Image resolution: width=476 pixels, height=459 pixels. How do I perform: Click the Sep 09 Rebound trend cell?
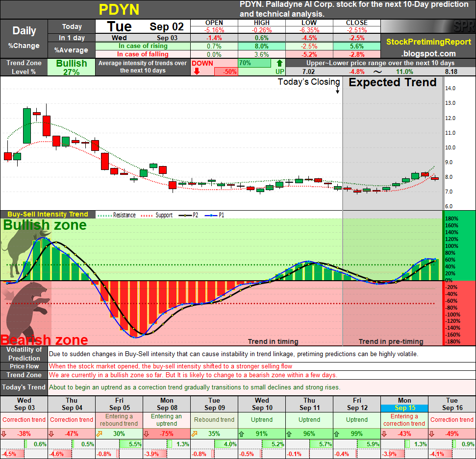(214, 420)
